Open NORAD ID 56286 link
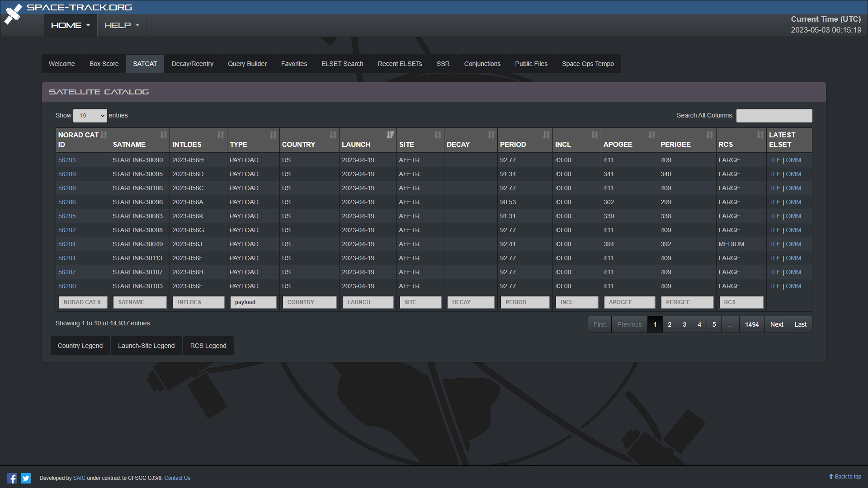The height and width of the screenshot is (488, 868). [67, 202]
